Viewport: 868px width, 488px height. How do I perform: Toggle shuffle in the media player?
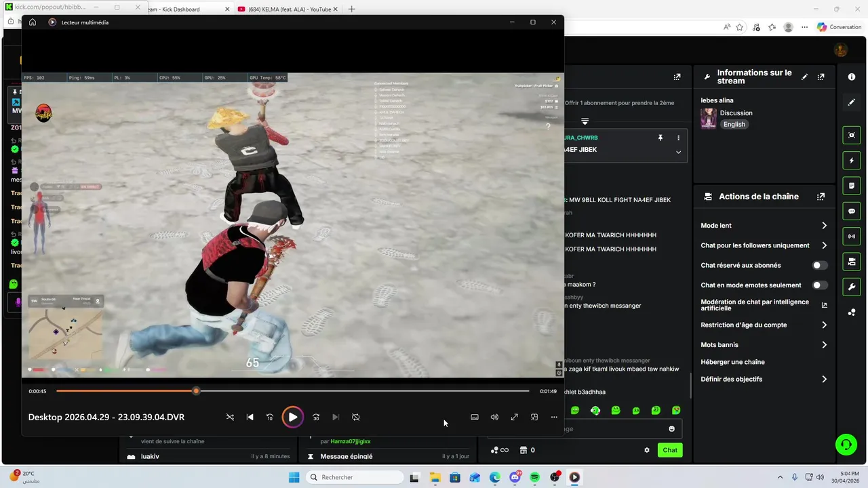230,417
